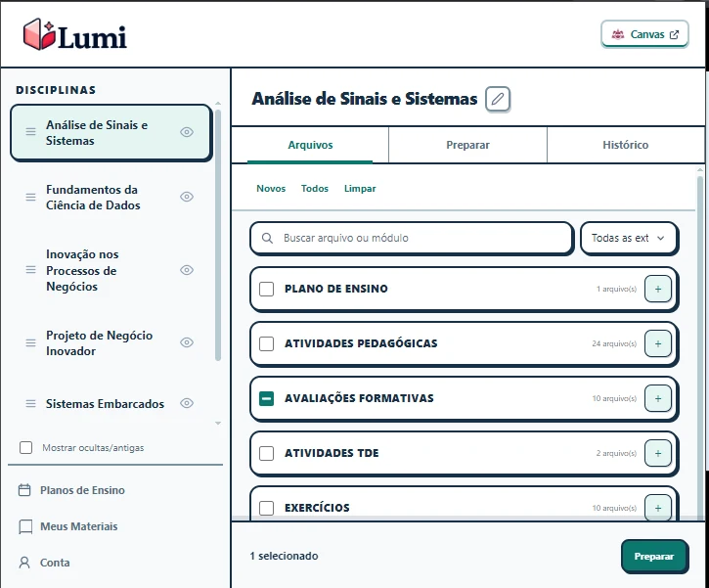709x588 pixels.
Task: Grab drag handle of Fundamentos da Ciência de Dados
Action: (30, 198)
